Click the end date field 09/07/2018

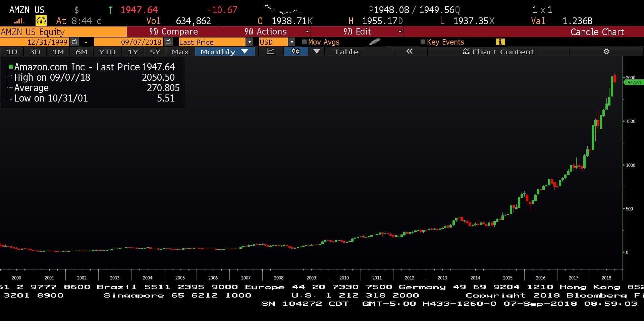pyautogui.click(x=129, y=42)
